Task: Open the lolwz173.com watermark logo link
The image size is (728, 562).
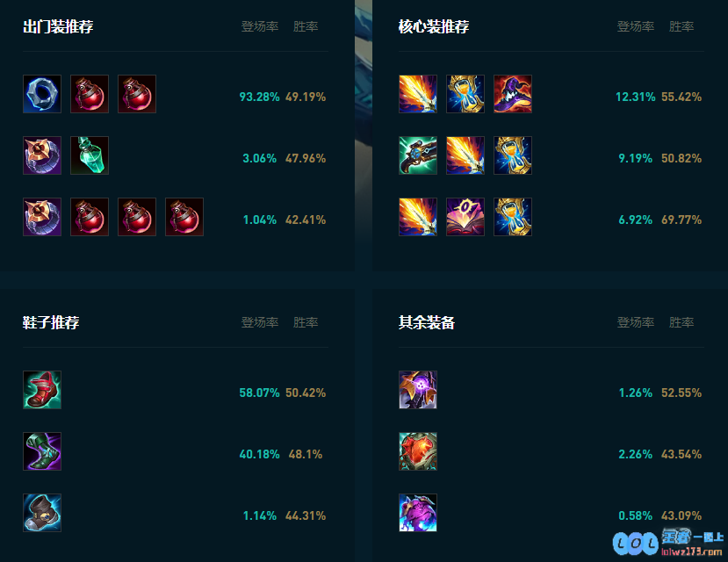Action: pyautogui.click(x=668, y=543)
